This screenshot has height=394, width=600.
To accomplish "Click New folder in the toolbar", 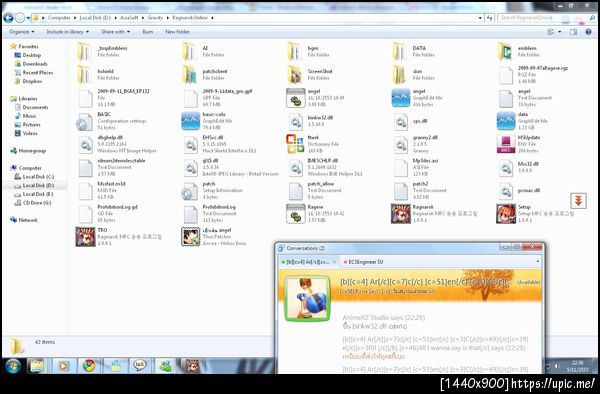I will [177, 32].
